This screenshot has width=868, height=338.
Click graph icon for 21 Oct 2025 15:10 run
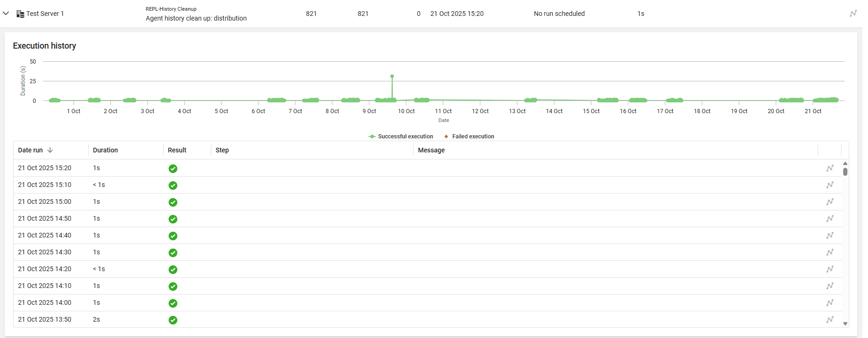[830, 185]
